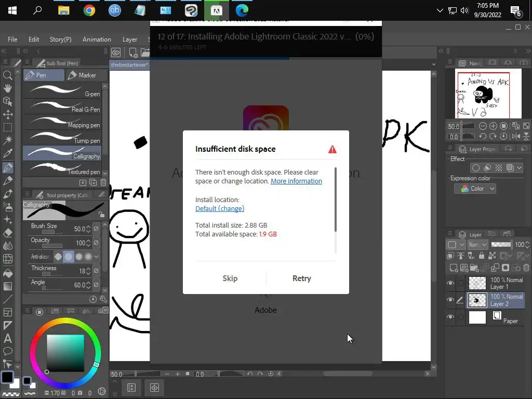Viewport: 532px width, 399px height.
Task: Open File Explorer from the taskbar
Action: pyautogui.click(x=64, y=10)
